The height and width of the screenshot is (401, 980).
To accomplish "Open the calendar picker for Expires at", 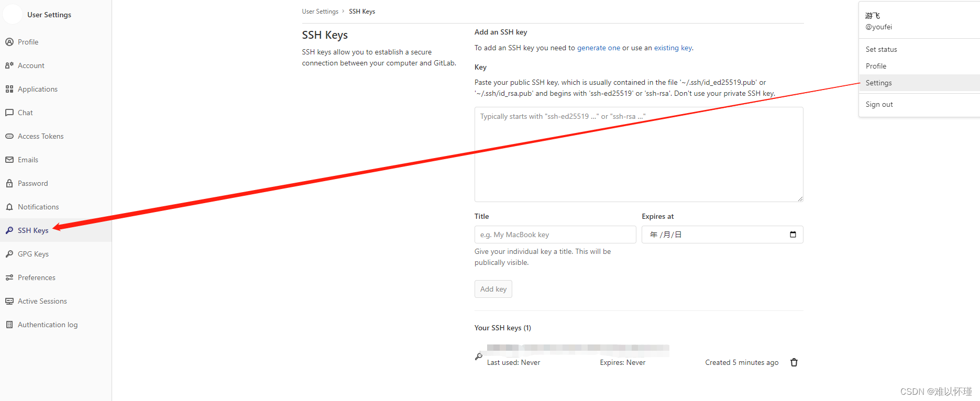I will pyautogui.click(x=793, y=235).
